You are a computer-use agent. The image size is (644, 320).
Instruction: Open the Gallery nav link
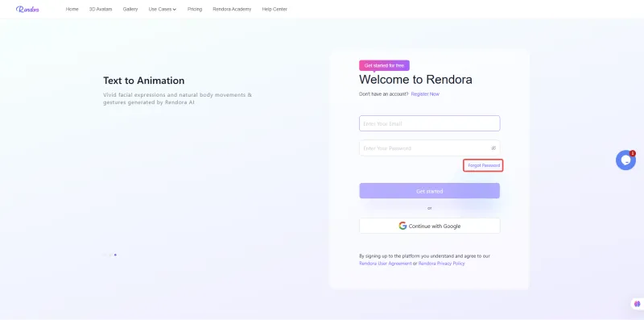130,9
